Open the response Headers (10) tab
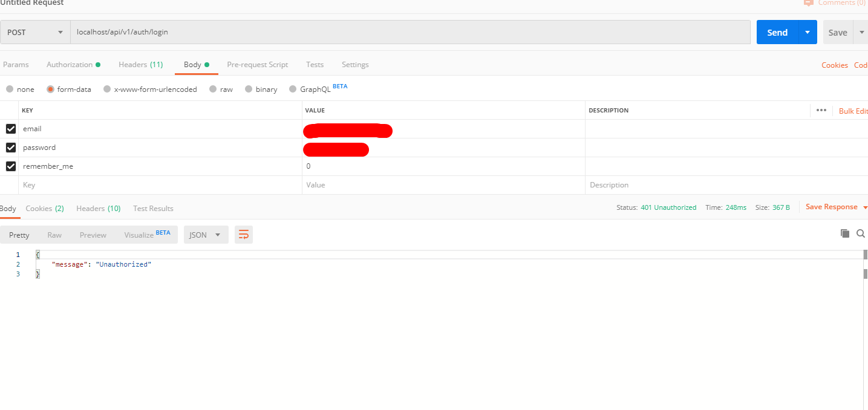 99,209
